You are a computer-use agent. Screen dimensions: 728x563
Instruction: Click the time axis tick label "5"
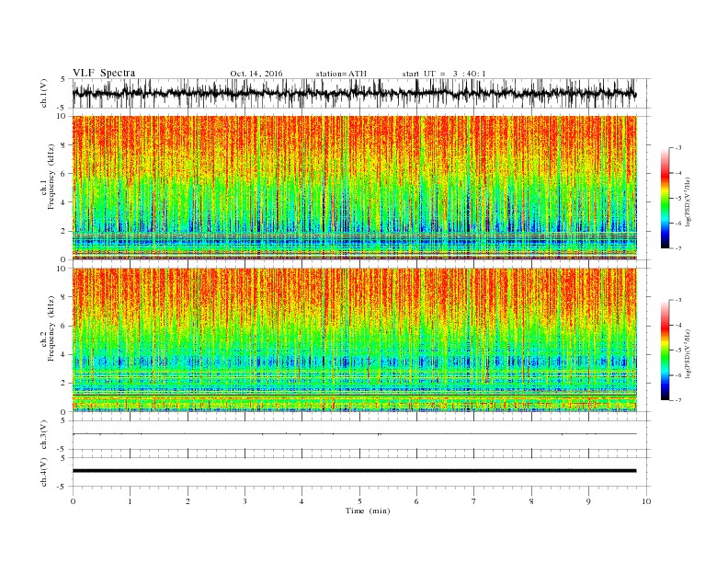[359, 501]
